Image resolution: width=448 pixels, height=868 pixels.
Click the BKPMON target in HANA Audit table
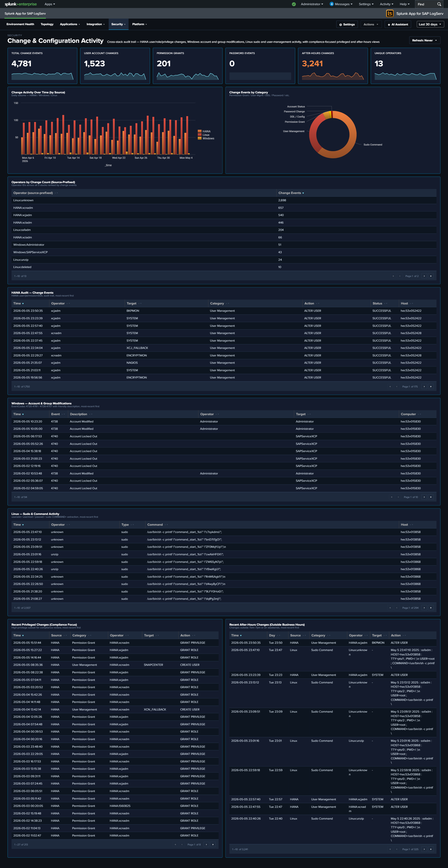pyautogui.click(x=133, y=311)
